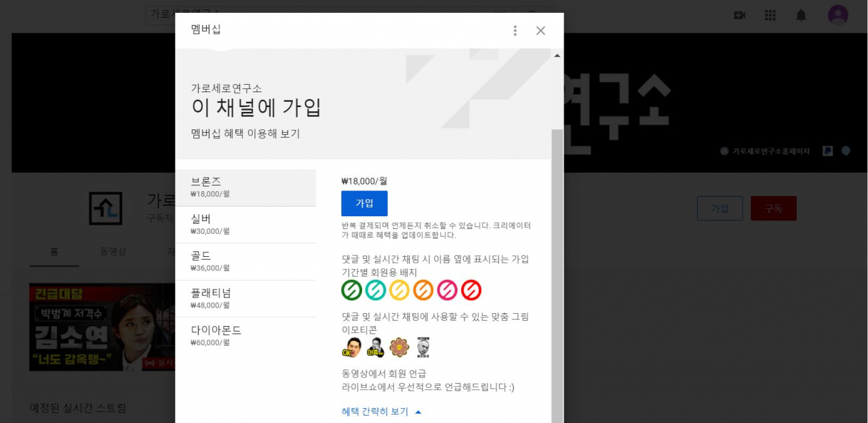868x423 pixels.
Task: Open the 김소연 live stream thumbnail
Action: click(x=102, y=327)
